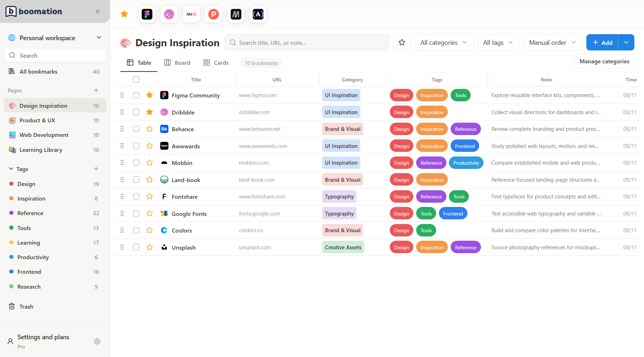Click drag handle for Figma Community row
644x357 pixels.
[x=122, y=95]
